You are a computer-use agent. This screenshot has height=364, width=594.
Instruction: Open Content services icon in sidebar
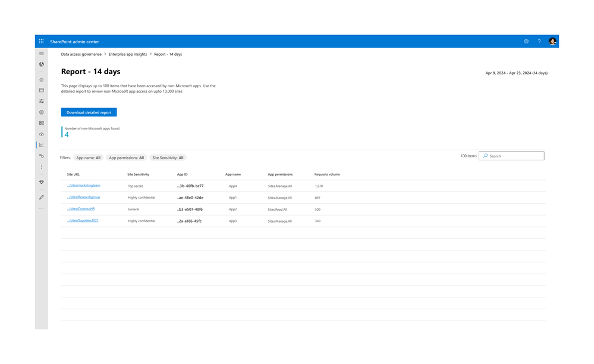[41, 124]
